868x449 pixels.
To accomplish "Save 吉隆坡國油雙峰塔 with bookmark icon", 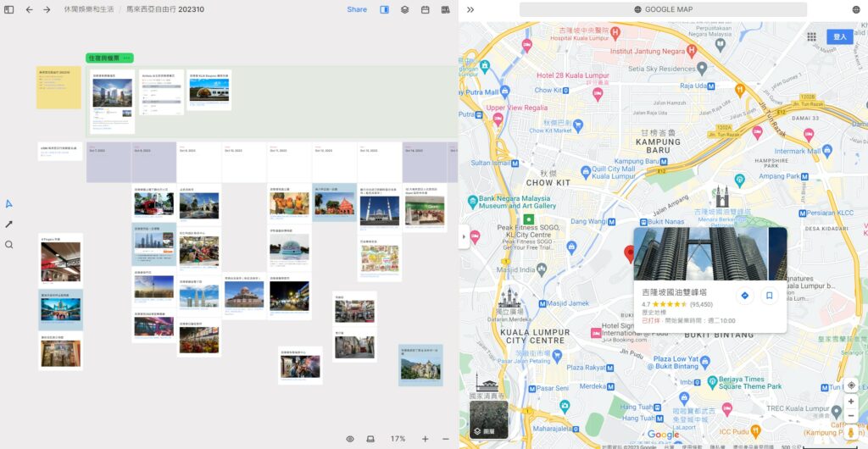I will 769,296.
